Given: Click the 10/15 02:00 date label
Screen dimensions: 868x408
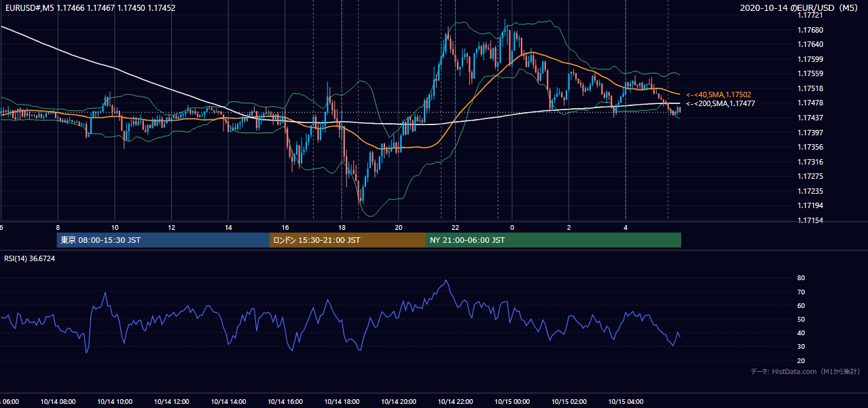Looking at the screenshot, I should click(568, 401).
